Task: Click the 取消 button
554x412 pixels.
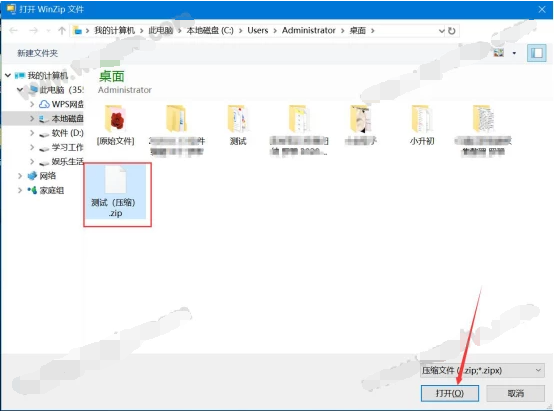Action: (x=515, y=393)
